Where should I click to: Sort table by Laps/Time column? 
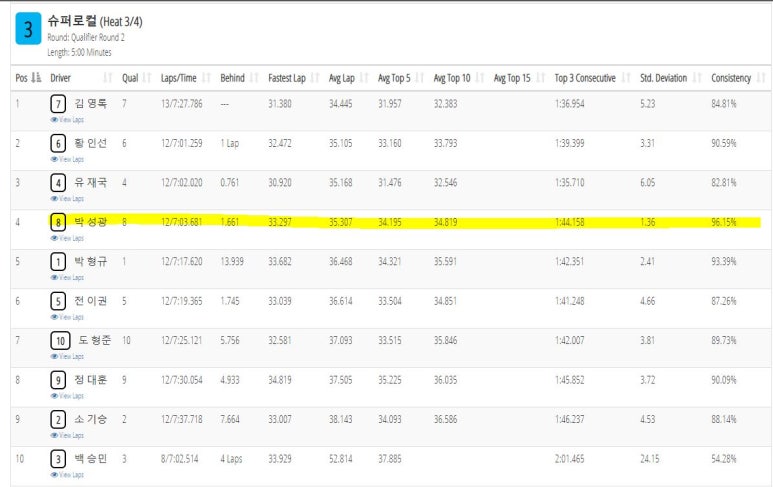coord(186,78)
